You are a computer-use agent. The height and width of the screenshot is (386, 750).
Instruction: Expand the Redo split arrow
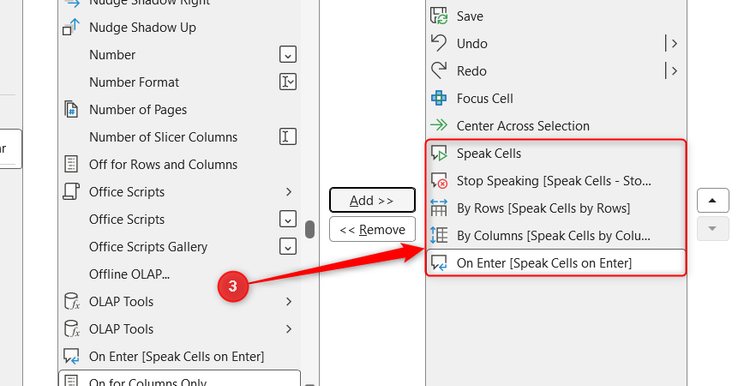tap(672, 71)
